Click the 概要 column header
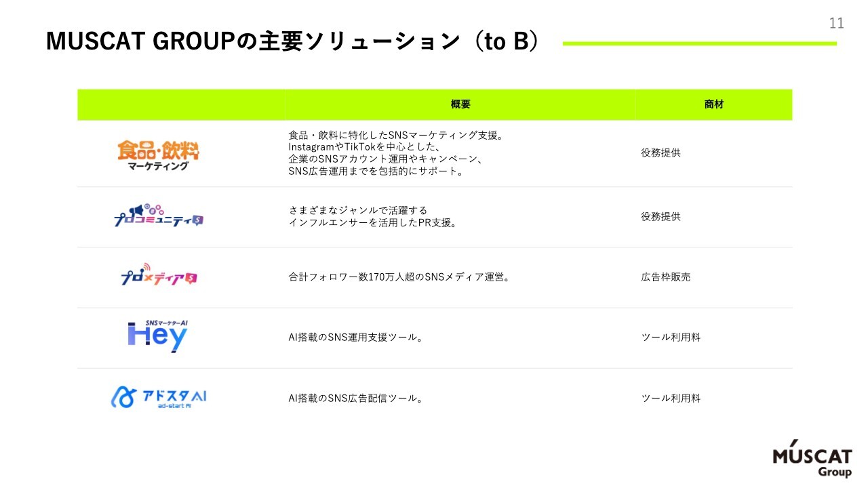868x488 pixels. 460,104
